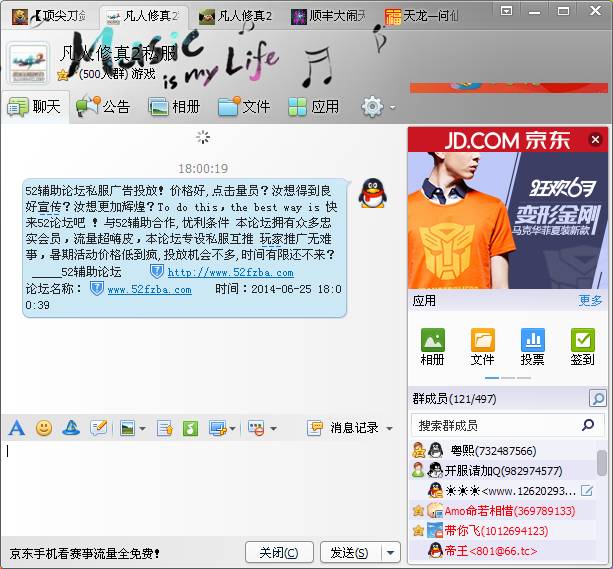
Task: Click the title bar dropdown menu icon
Action: pyautogui.click(x=506, y=11)
